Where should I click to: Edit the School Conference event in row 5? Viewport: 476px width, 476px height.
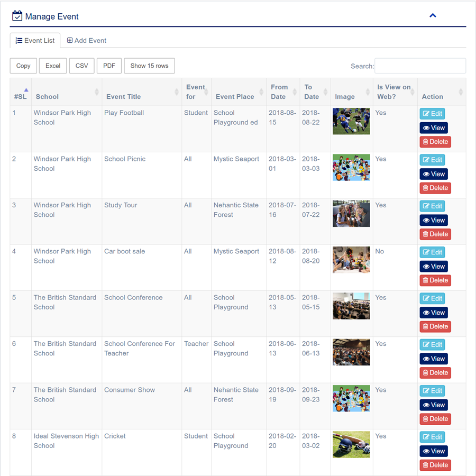432,298
